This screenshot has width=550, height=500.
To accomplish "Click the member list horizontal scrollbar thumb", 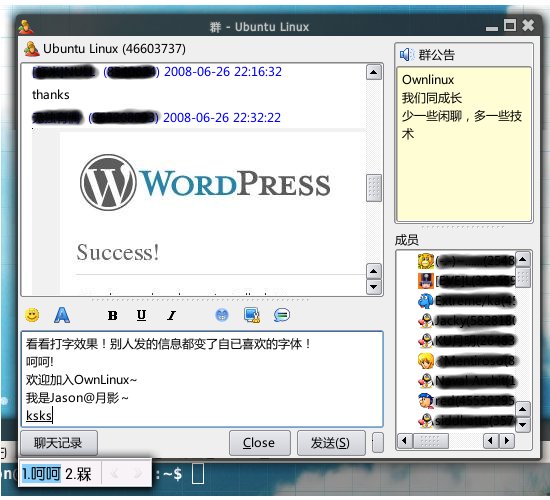I will [430, 440].
